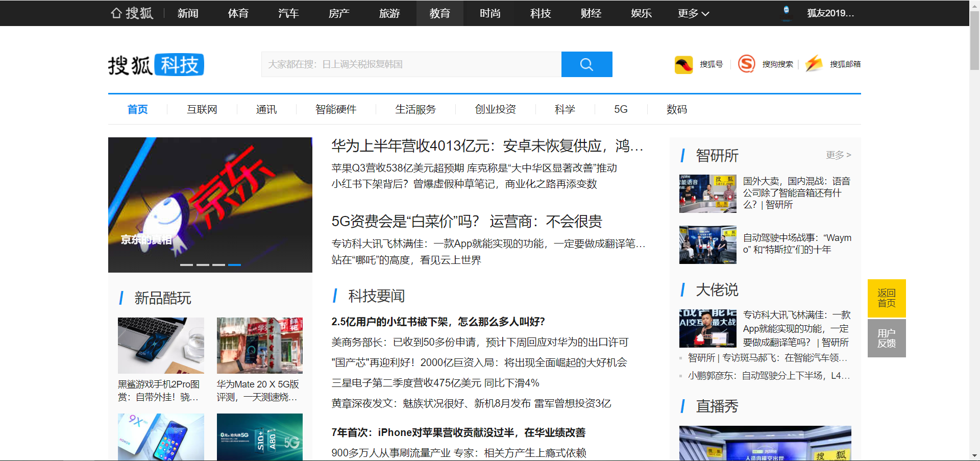Click the scrollbar down arrow

[x=975, y=456]
